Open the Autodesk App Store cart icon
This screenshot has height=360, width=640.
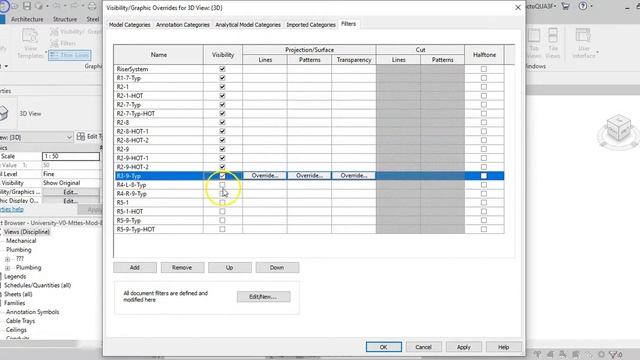565,6
